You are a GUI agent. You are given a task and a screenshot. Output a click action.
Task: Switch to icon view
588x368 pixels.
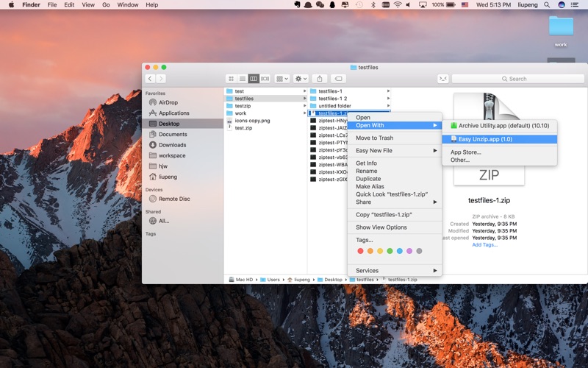(232, 79)
